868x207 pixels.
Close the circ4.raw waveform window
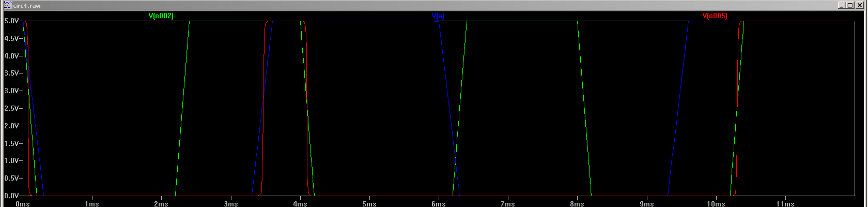(860, 5)
